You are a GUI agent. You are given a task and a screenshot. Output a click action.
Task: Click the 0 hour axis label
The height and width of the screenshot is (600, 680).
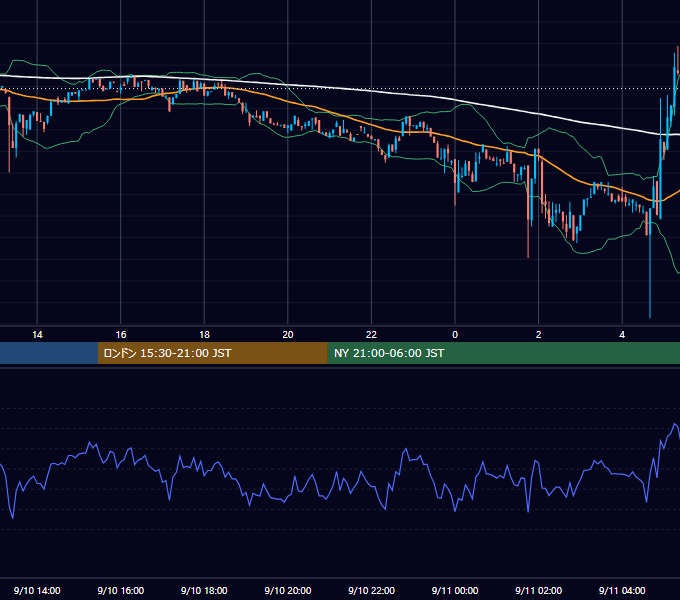click(x=455, y=335)
